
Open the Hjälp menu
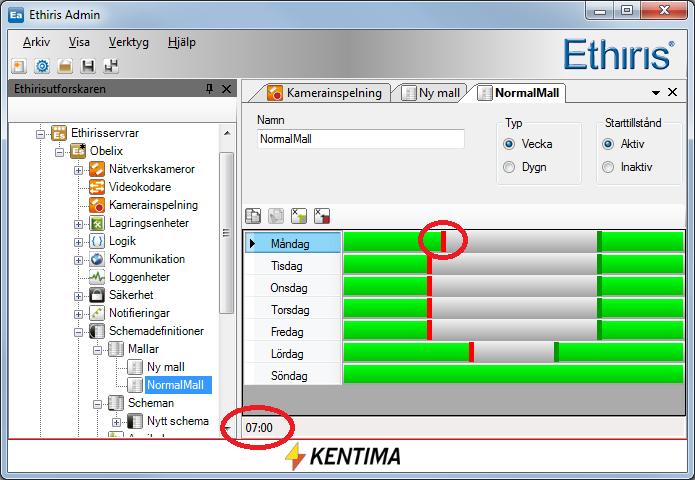[x=182, y=43]
